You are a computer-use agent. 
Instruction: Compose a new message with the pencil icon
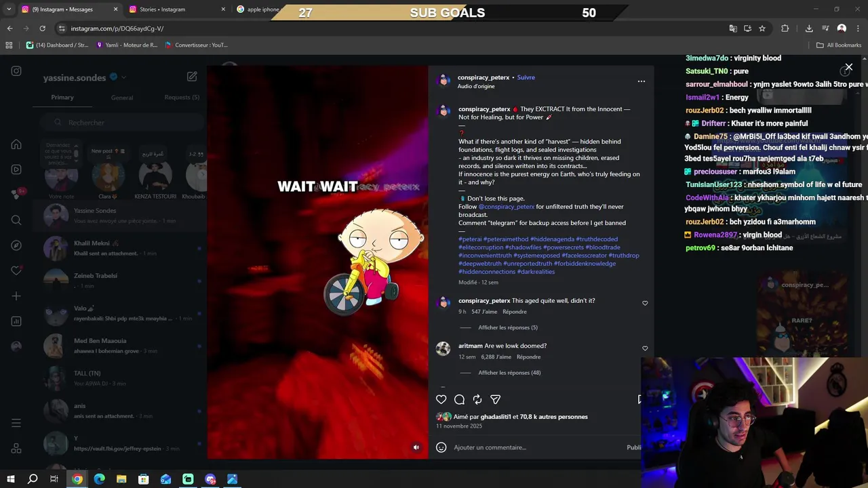click(192, 77)
